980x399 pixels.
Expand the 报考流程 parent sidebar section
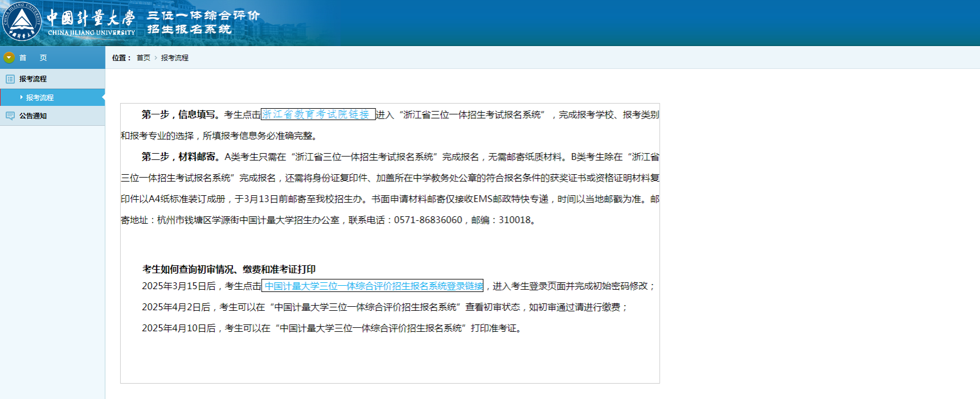click(33, 79)
